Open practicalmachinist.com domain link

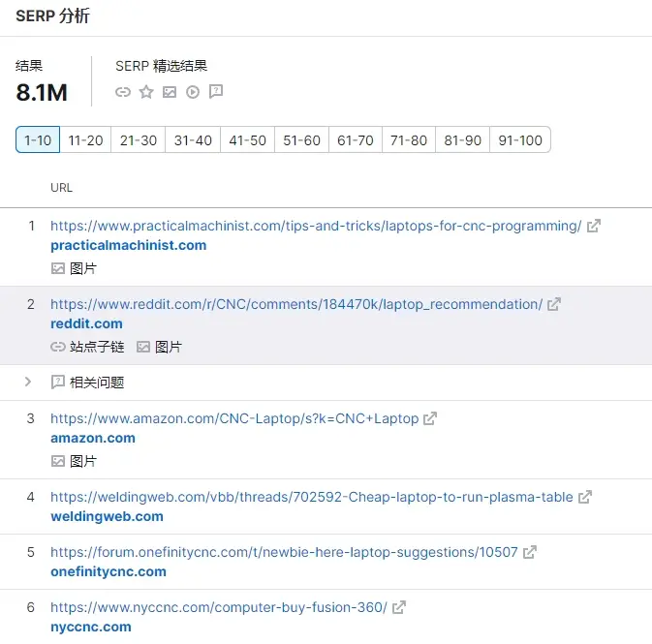[129, 245]
